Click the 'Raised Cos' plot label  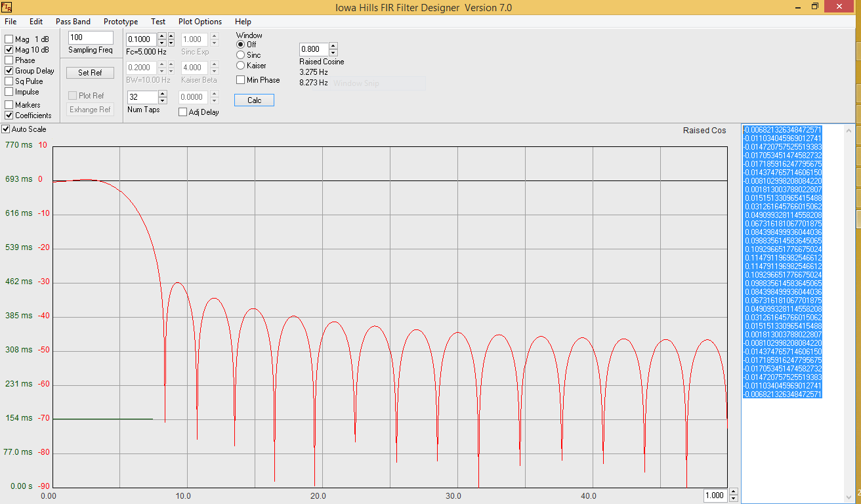(705, 131)
